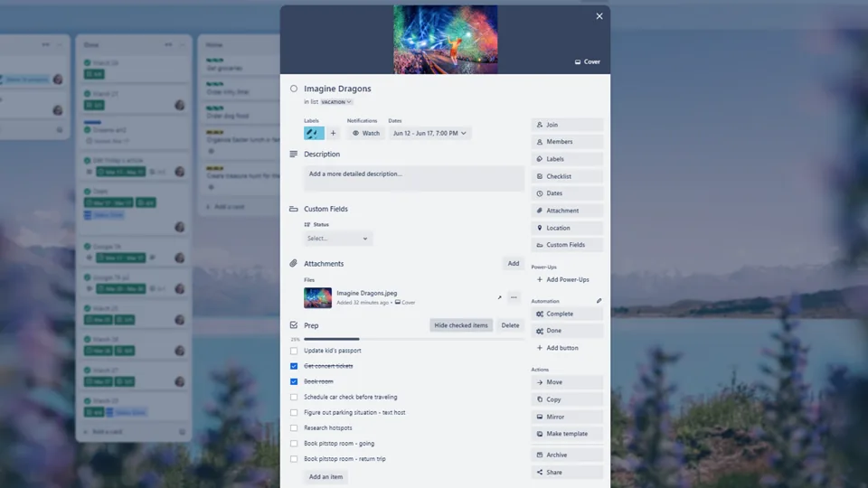Edit automation with pencil icon
Screen dimensions: 868x488
tap(599, 301)
